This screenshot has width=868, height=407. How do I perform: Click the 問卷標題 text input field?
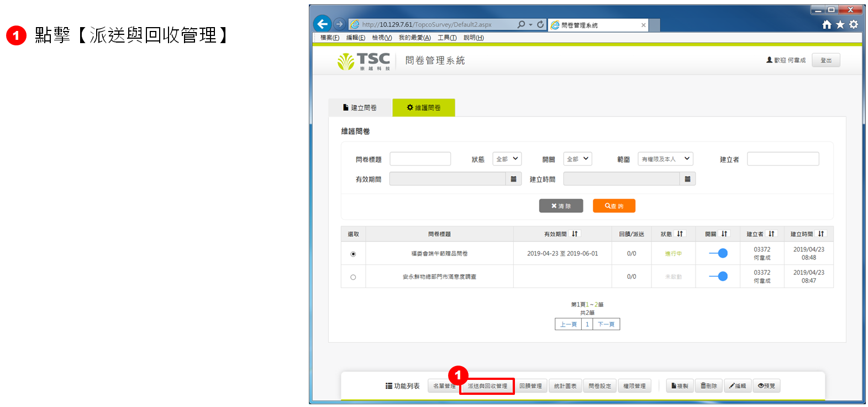click(x=420, y=159)
